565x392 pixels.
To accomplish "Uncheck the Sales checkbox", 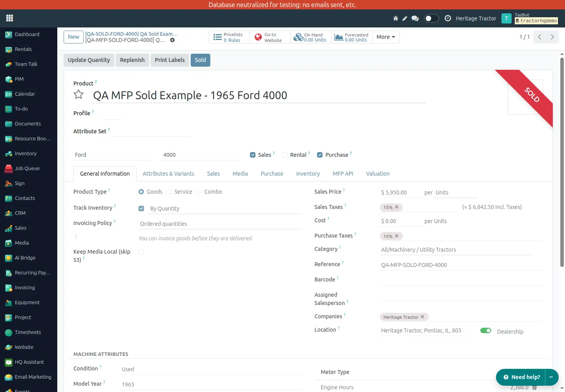I will coord(253,155).
